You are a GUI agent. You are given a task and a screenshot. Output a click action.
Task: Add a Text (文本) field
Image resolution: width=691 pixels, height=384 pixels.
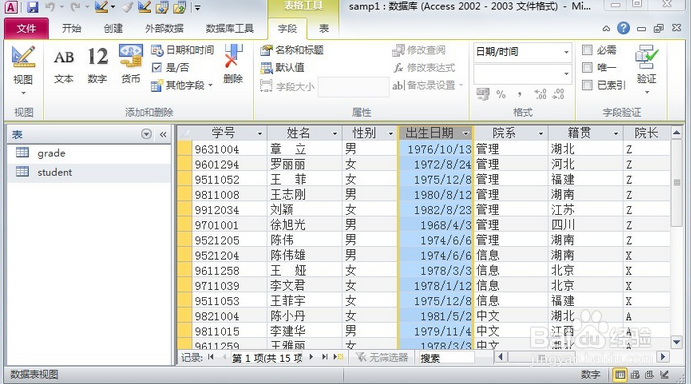click(x=64, y=66)
